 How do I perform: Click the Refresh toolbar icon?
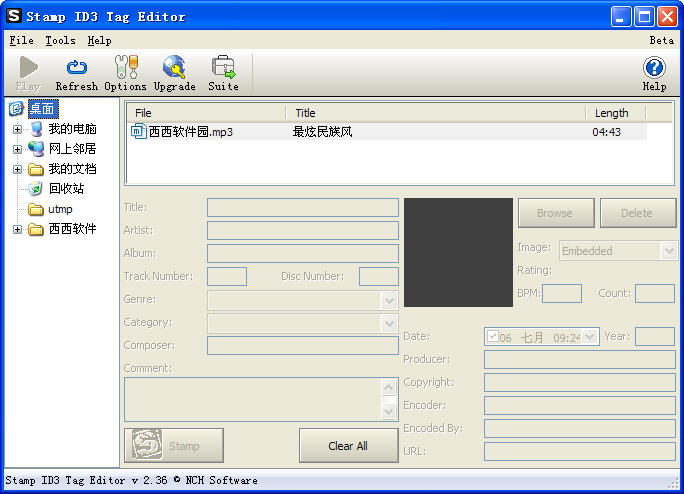coord(77,67)
